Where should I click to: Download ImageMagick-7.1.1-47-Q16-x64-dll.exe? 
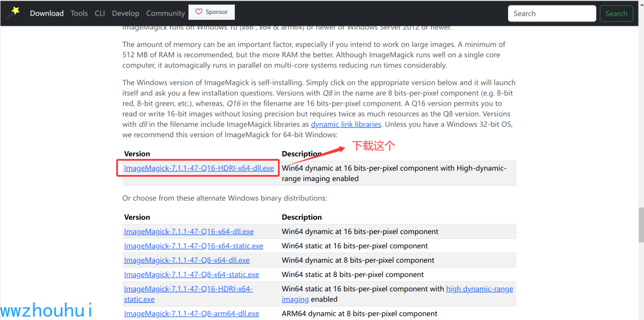click(189, 232)
